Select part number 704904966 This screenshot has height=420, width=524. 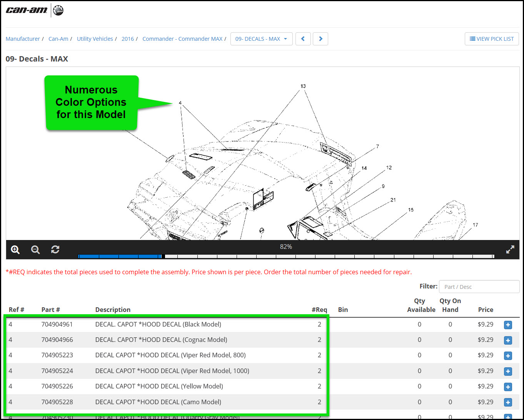[x=57, y=340]
